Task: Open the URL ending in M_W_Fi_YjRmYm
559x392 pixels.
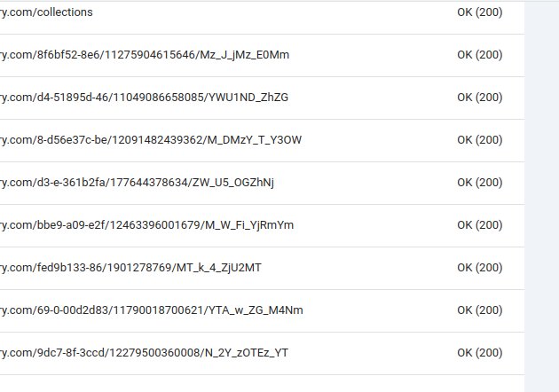Action: click(x=147, y=225)
